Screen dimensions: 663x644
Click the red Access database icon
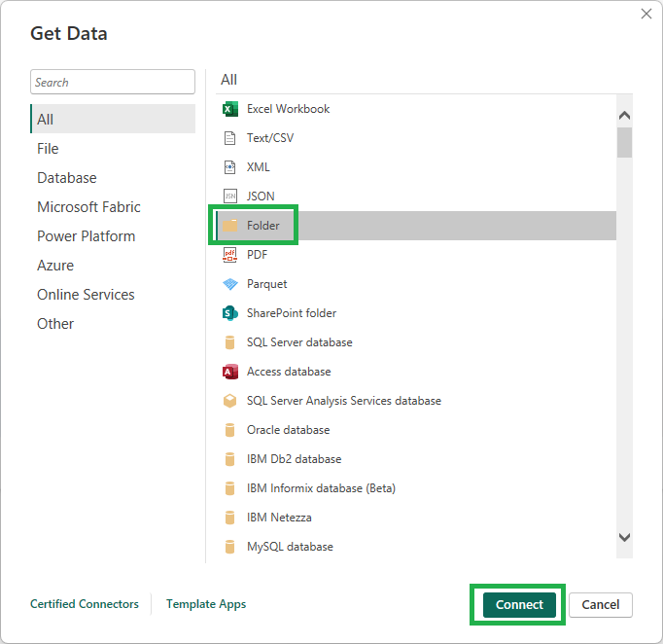[x=230, y=372]
